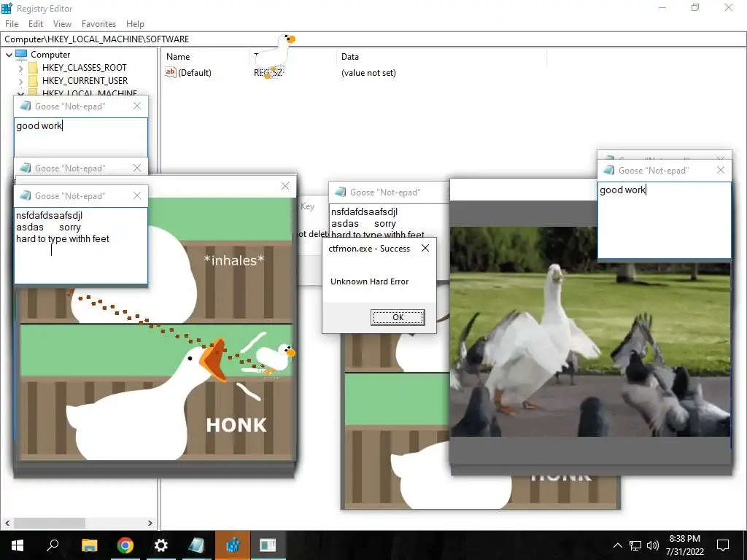Select the HKEY_CLASSES_ROOT tree item
This screenshot has width=747, height=560.
pyautogui.click(x=85, y=68)
